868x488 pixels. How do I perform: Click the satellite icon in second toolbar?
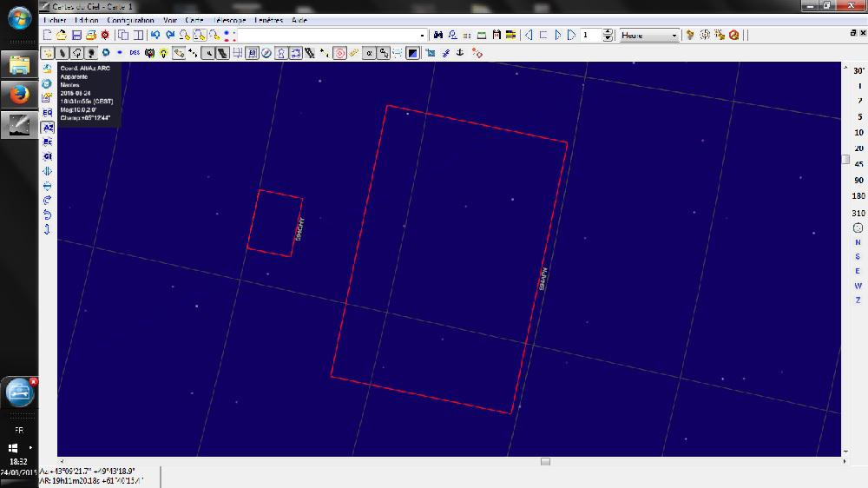(445, 53)
